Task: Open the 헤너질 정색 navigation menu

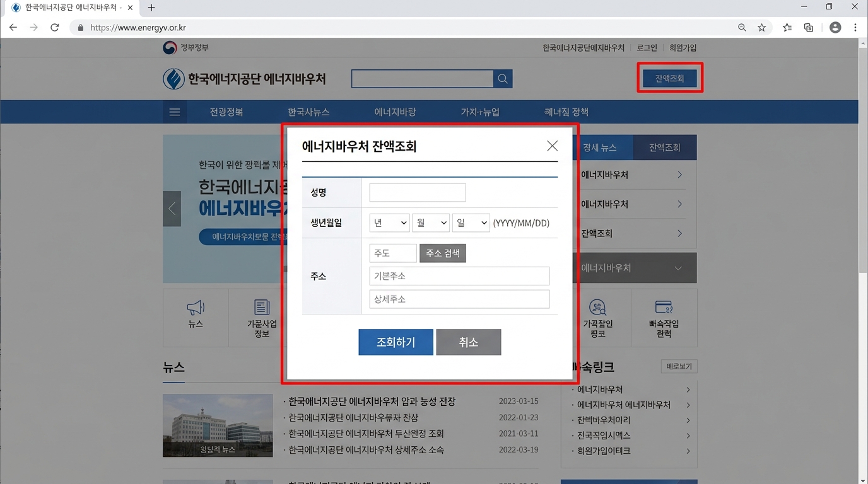Action: point(566,112)
